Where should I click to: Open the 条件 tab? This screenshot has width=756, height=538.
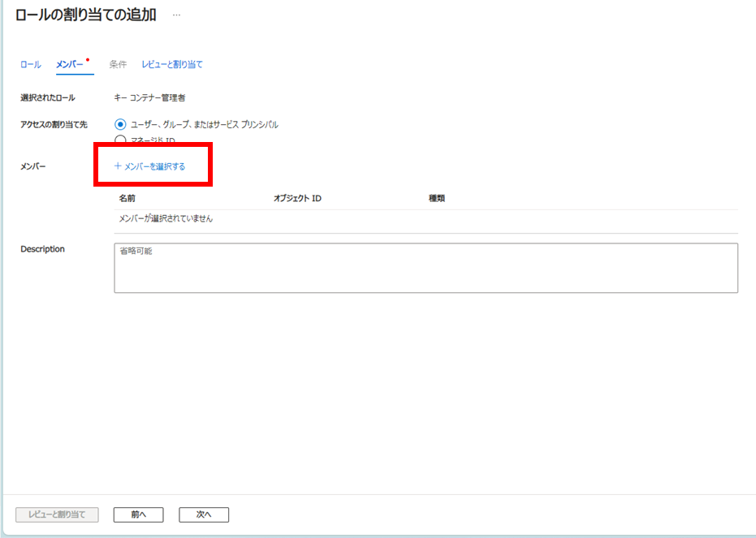pyautogui.click(x=119, y=64)
